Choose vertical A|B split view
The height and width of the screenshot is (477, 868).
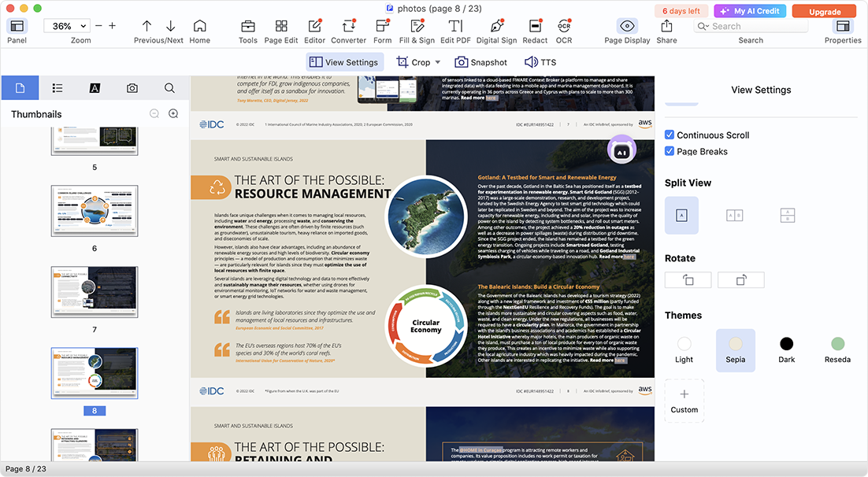coord(735,215)
